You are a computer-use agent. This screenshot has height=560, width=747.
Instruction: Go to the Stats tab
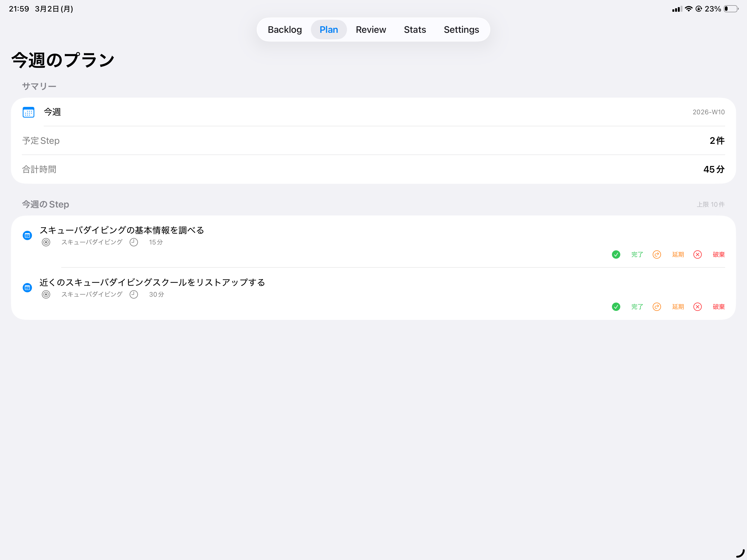415,30
